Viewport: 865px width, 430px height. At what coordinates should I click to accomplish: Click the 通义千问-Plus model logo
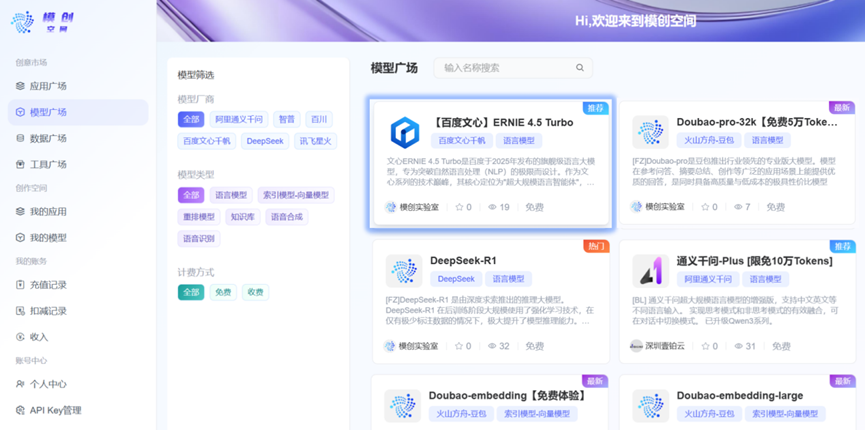(650, 270)
